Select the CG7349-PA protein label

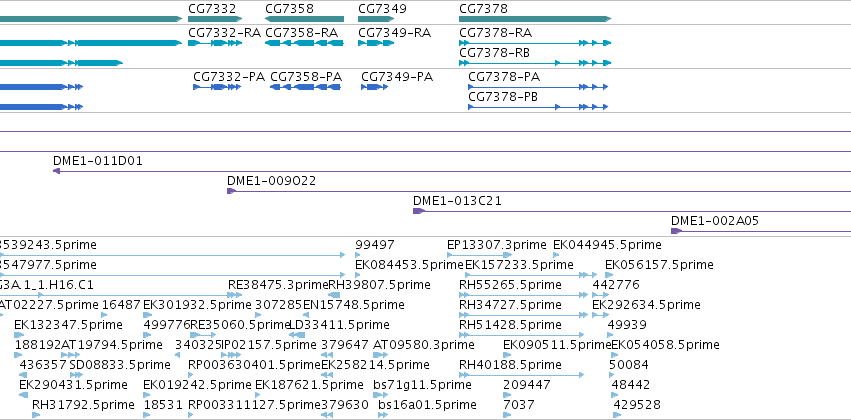tap(397, 77)
